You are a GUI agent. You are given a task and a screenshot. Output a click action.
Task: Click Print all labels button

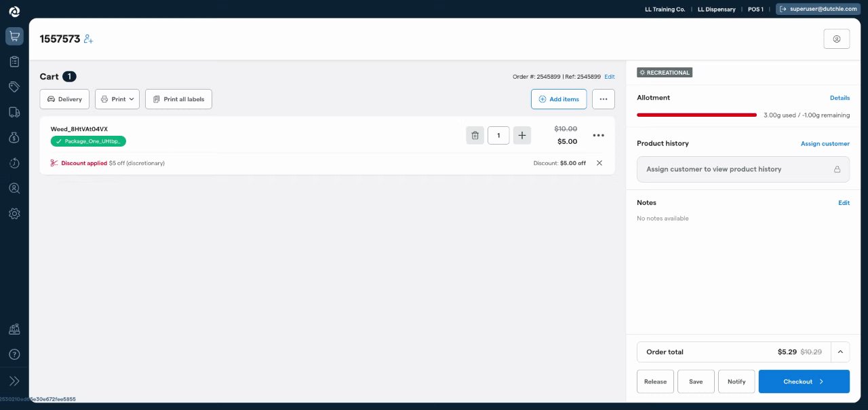178,99
